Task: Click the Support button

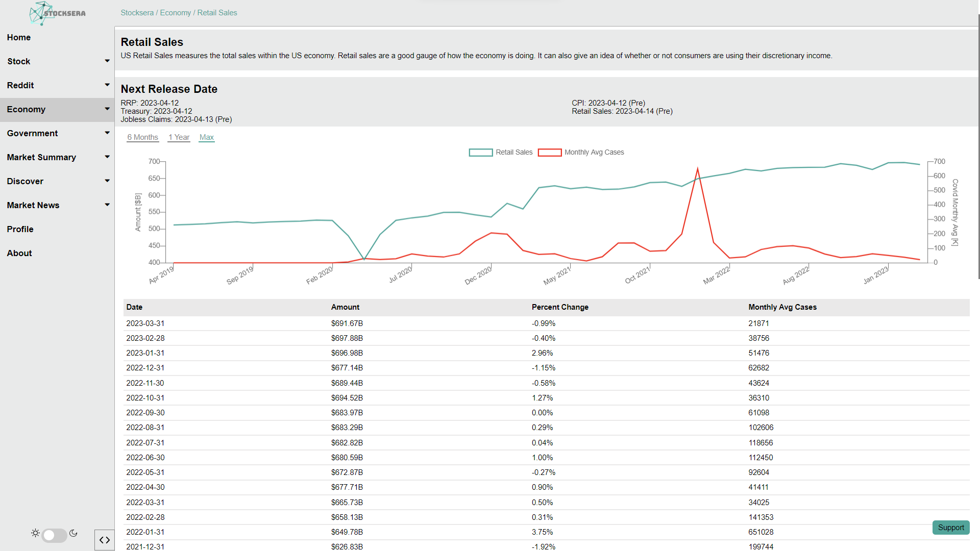Action: tap(950, 528)
